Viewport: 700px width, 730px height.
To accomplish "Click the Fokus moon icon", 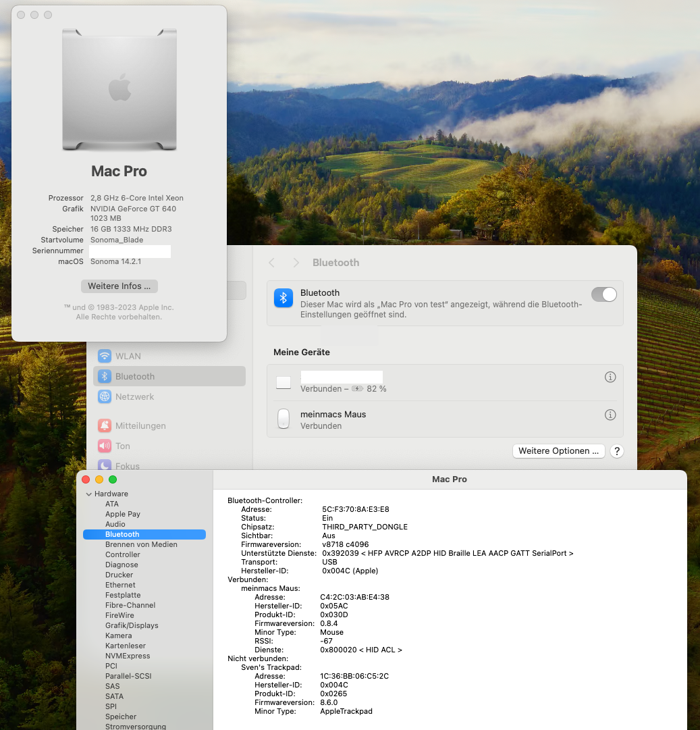I will pos(105,465).
